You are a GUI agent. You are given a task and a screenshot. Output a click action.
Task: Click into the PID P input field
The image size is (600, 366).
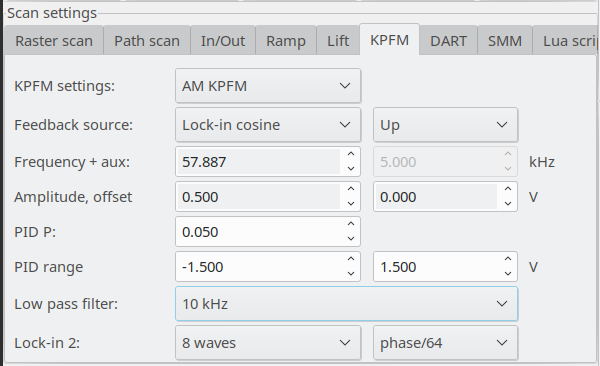pos(259,232)
